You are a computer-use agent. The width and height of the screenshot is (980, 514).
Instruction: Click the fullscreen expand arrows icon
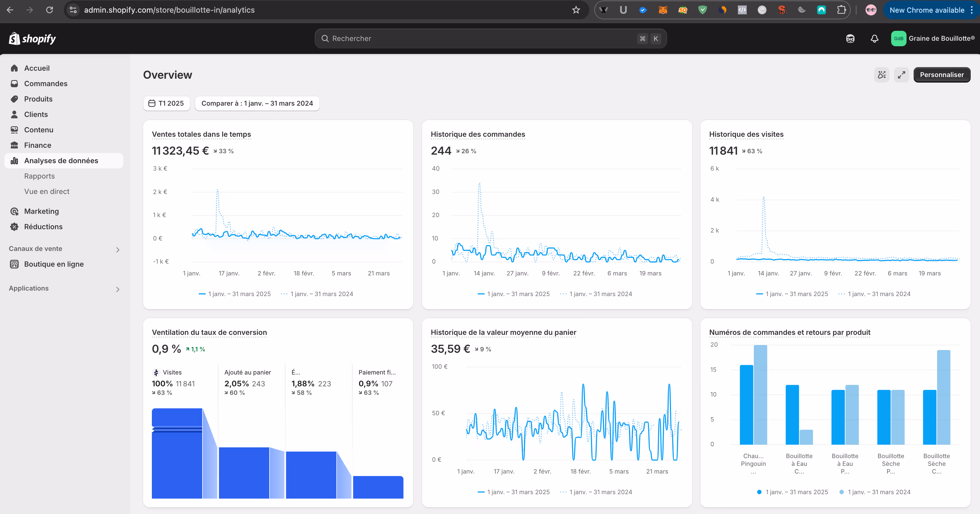pyautogui.click(x=901, y=75)
